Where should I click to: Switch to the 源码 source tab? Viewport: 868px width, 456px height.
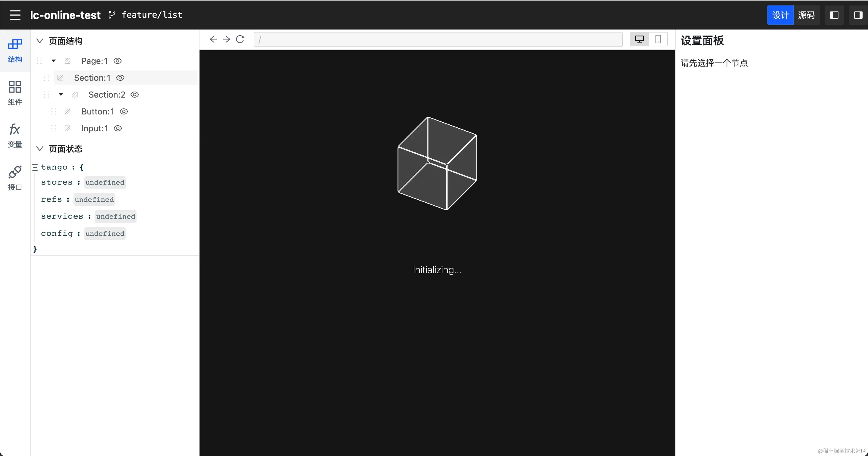coord(806,15)
